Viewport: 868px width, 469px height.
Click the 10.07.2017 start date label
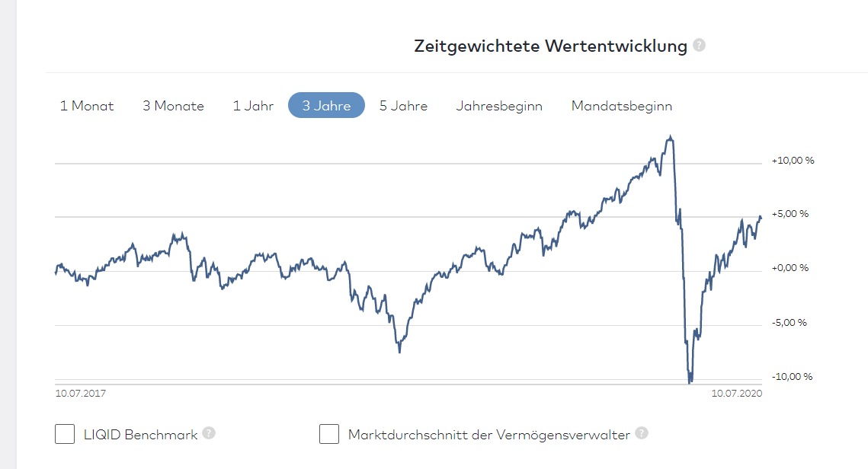pos(80,394)
